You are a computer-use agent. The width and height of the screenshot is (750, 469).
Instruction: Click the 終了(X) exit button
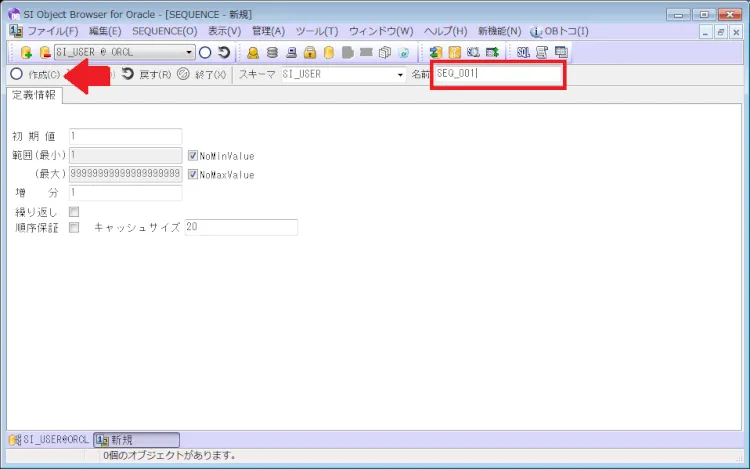tap(201, 75)
